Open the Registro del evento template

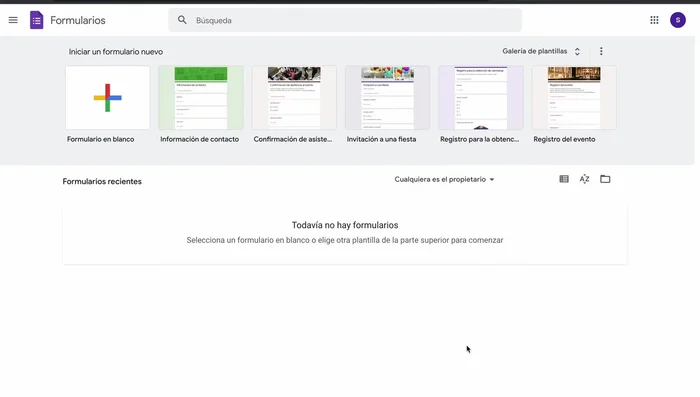574,98
